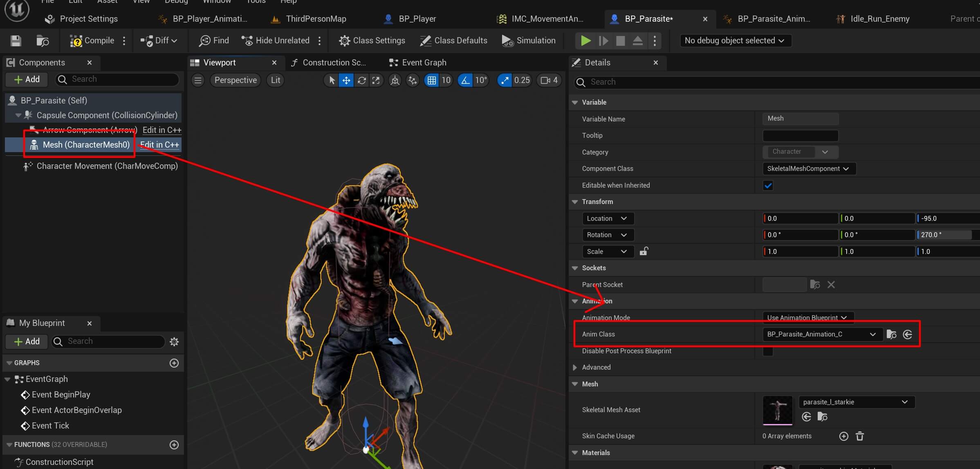Start Simulation in the toolbar
The image size is (980, 469).
[x=528, y=40]
